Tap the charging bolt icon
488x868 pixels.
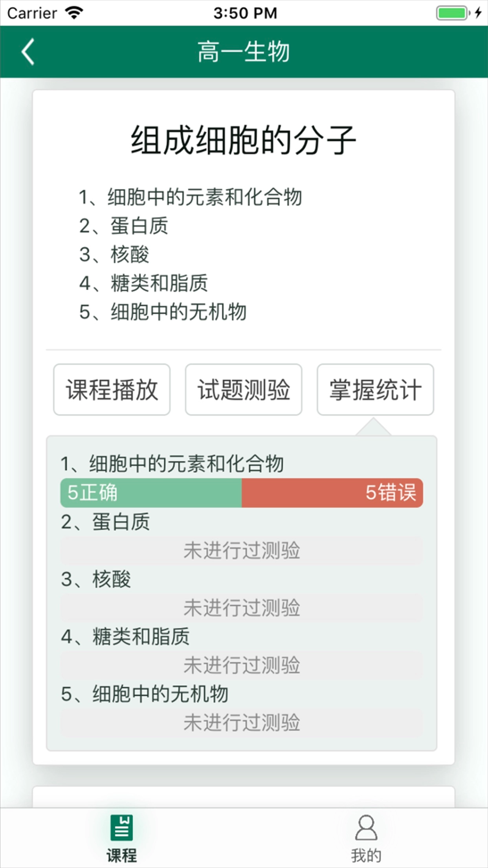(x=478, y=13)
